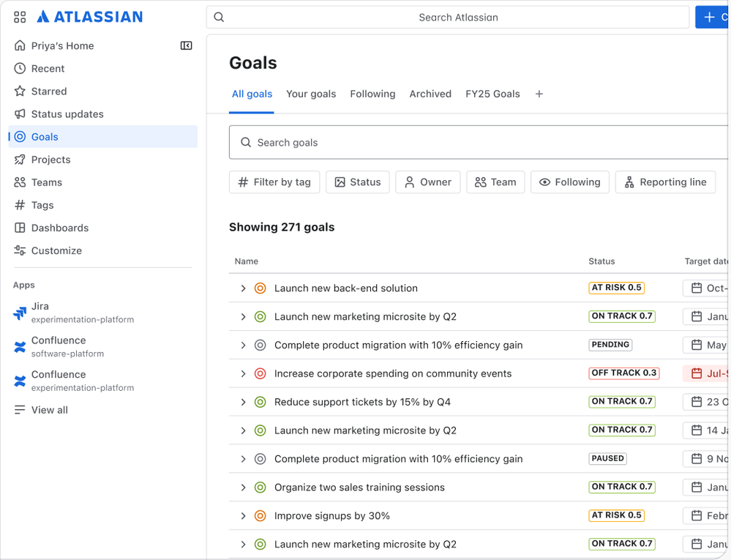Click the people icon beside Teams in sidebar
This screenshot has width=731, height=560.
(20, 182)
